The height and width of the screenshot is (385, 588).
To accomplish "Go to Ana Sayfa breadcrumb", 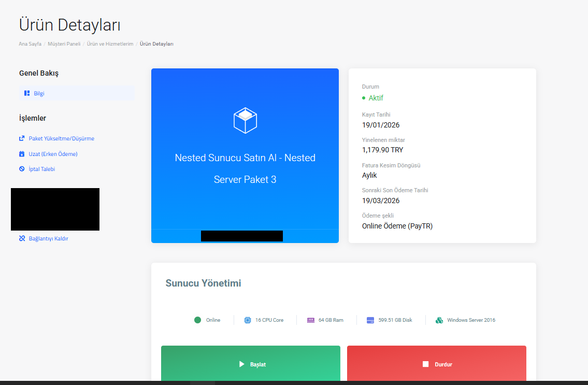I will 30,44.
